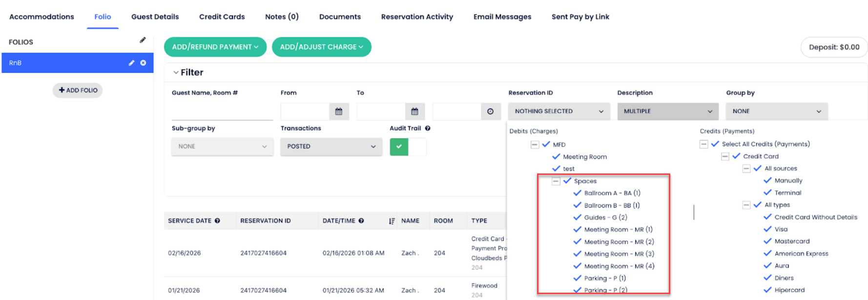
Task: Click the Audit Trail help icon
Action: tap(428, 129)
